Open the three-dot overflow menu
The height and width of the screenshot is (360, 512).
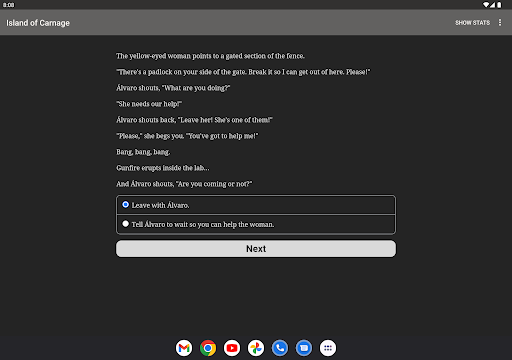[x=500, y=22]
